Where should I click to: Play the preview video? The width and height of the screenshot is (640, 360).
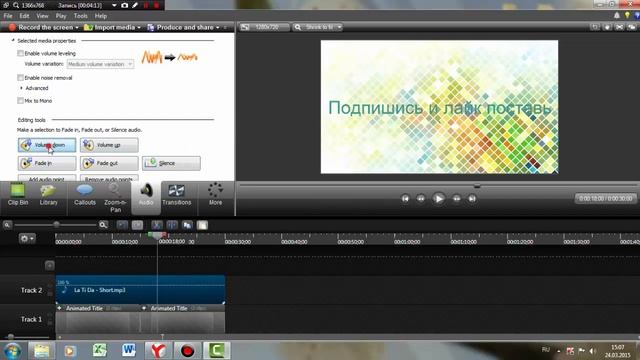pyautogui.click(x=438, y=199)
